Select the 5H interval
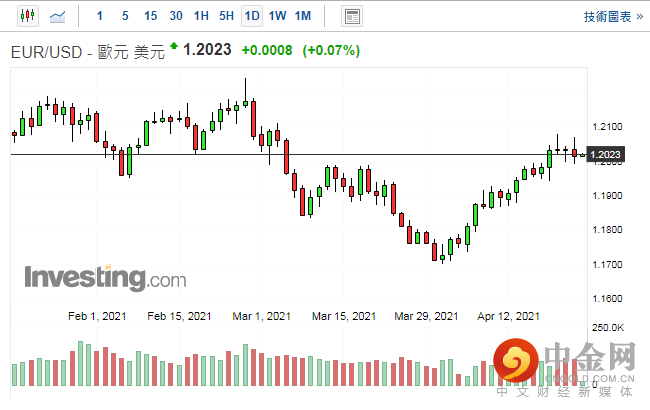The height and width of the screenshot is (410, 650). pos(227,16)
